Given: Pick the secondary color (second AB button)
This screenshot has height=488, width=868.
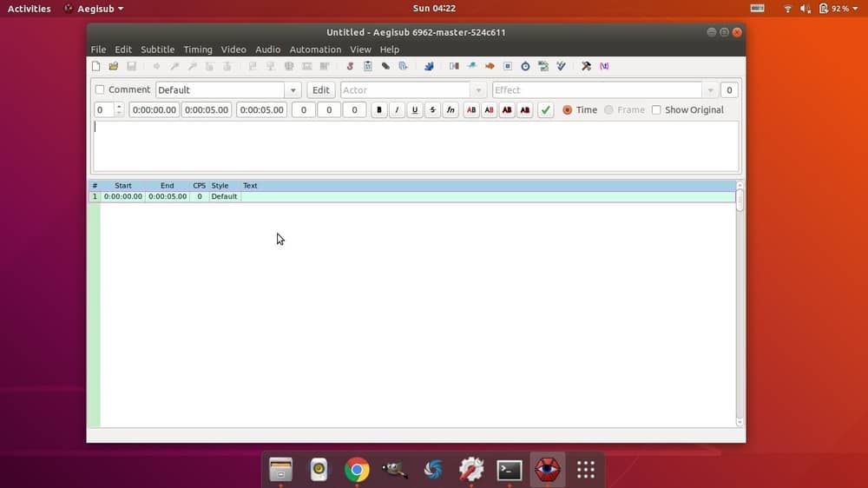Looking at the screenshot, I should pyautogui.click(x=489, y=109).
